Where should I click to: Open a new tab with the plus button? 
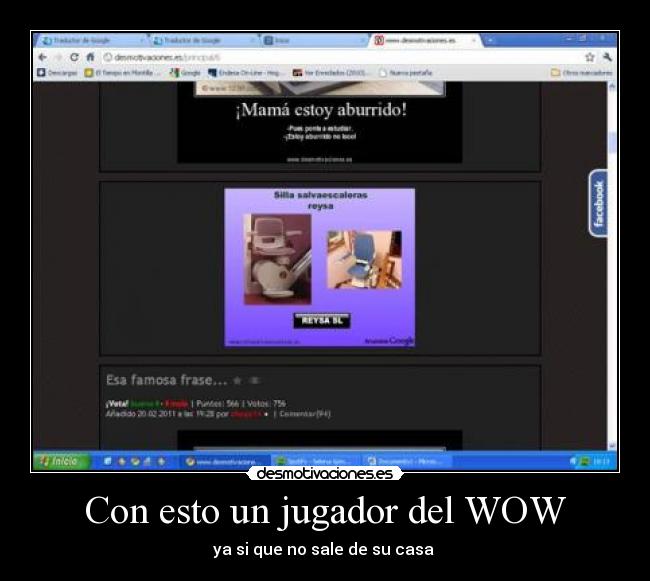[490, 40]
